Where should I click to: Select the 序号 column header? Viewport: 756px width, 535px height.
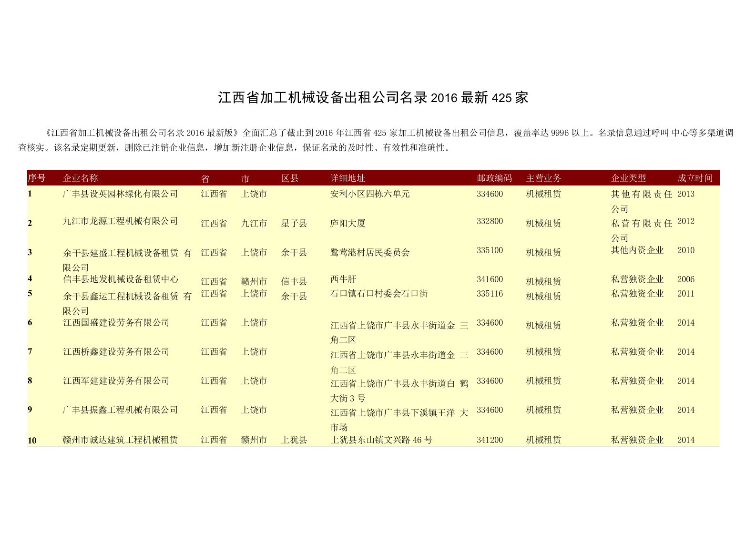[x=37, y=178]
